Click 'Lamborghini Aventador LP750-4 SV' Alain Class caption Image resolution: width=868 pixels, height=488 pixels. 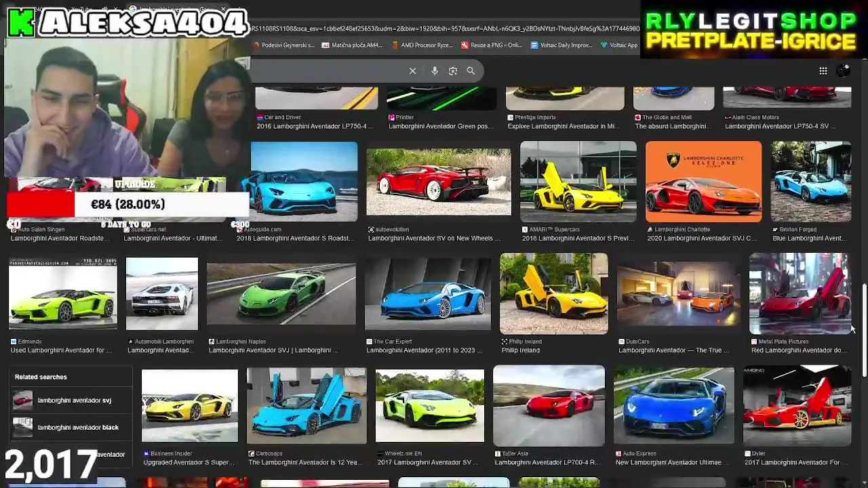point(781,126)
